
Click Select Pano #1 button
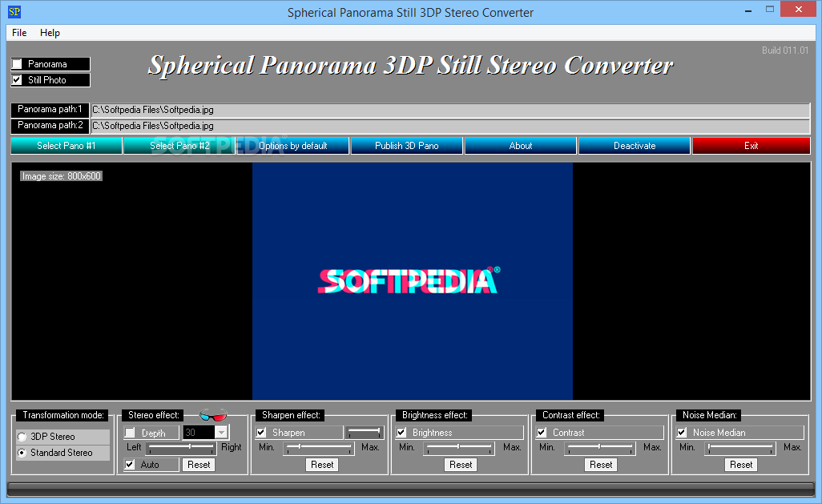point(66,146)
